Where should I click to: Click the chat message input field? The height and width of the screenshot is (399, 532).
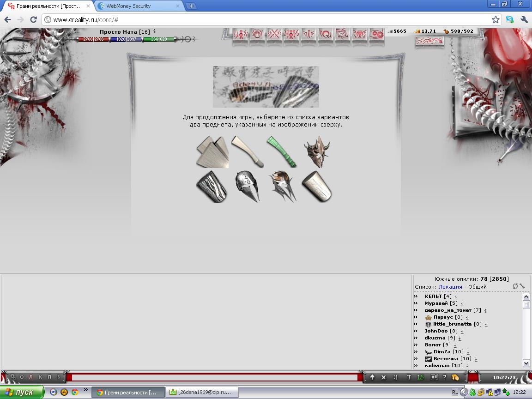click(x=215, y=377)
